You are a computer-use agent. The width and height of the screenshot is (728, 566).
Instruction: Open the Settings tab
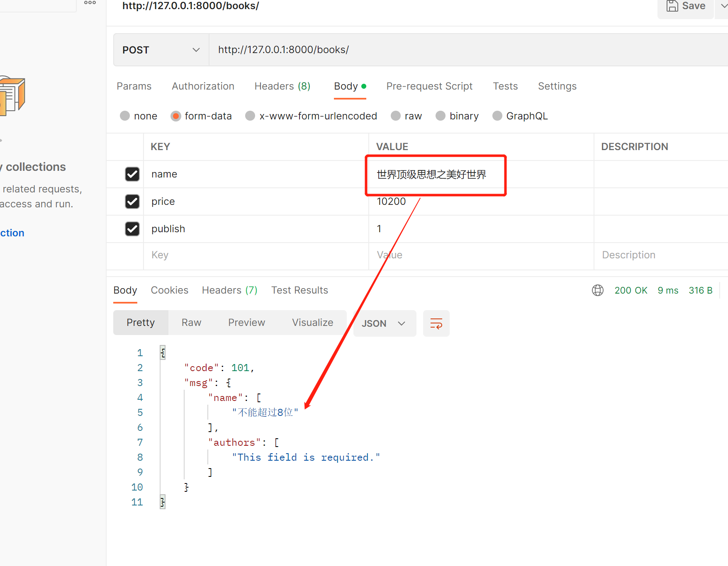[x=557, y=86]
